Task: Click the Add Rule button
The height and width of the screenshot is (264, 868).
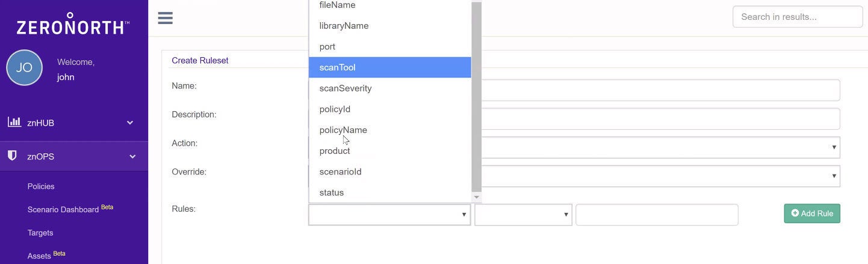Action: (812, 213)
